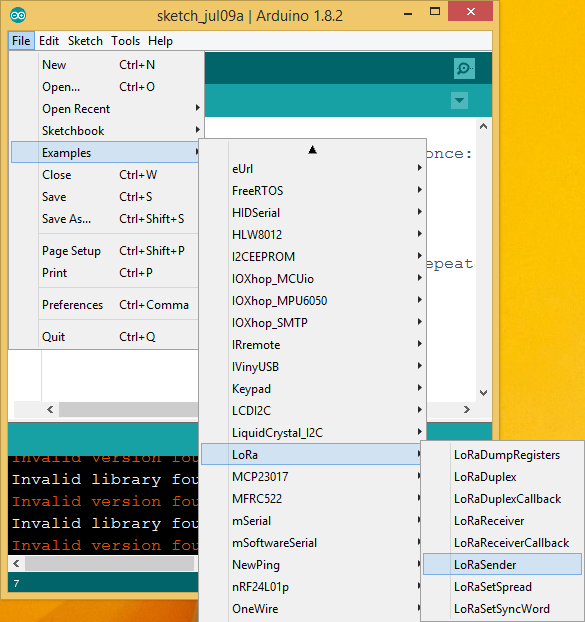Image resolution: width=585 pixels, height=622 pixels.
Task: Minimize the Arduino window
Action: pos(408,13)
